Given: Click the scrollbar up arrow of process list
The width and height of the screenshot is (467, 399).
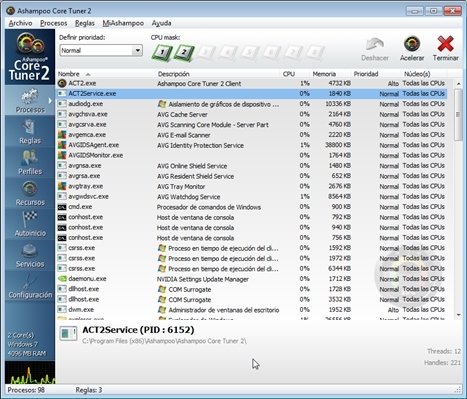Looking at the screenshot, I should point(458,84).
